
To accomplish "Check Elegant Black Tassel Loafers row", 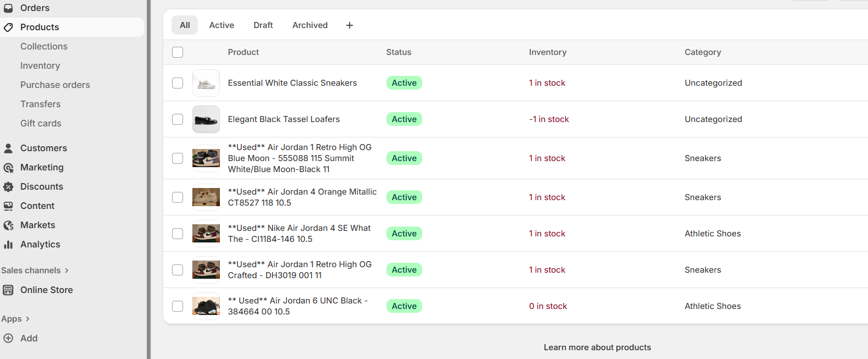I will pyautogui.click(x=178, y=119).
